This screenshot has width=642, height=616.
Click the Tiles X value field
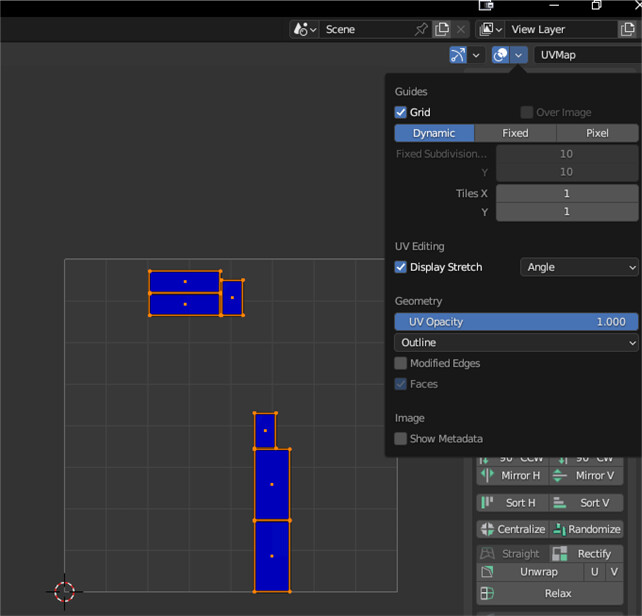567,193
